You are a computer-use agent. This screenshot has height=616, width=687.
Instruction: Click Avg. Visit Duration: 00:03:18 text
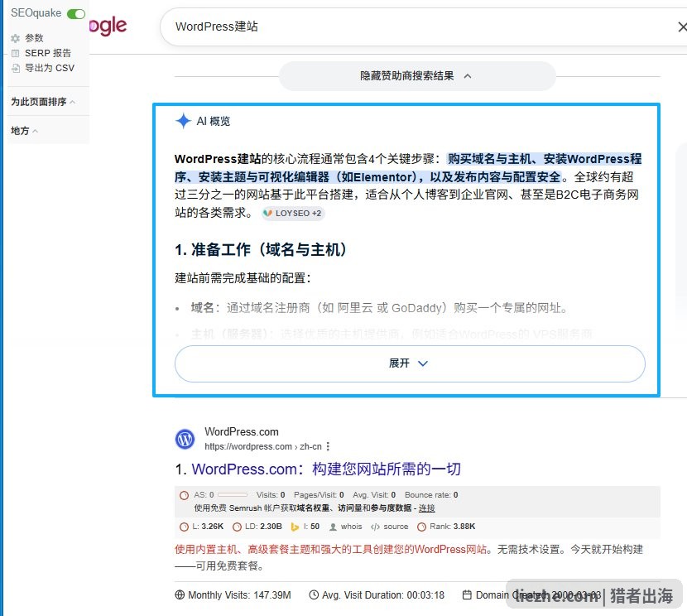(383, 595)
